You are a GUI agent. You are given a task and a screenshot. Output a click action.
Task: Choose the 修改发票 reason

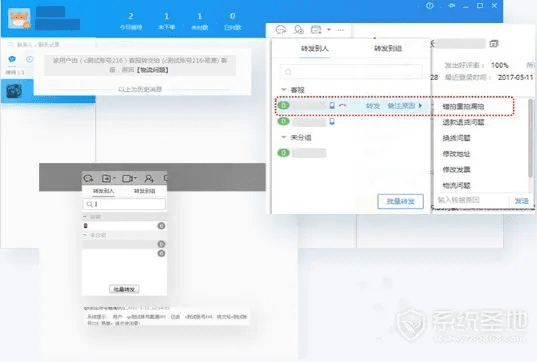456,170
